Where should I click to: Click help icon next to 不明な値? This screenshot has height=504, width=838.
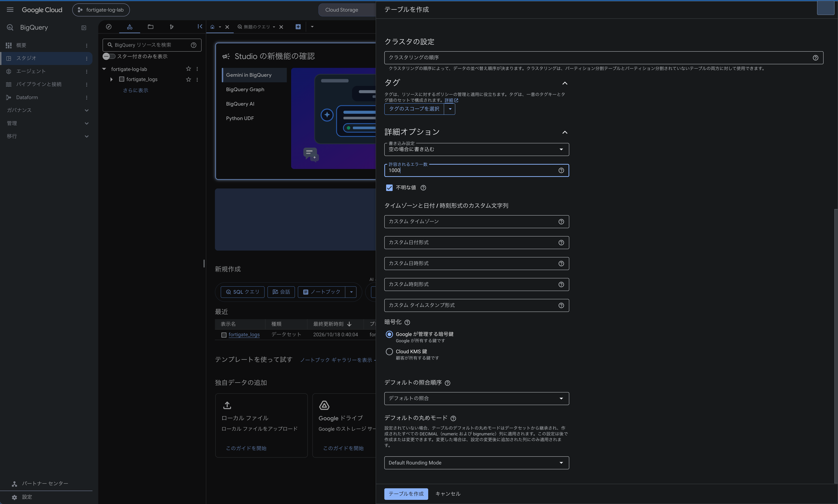point(423,188)
